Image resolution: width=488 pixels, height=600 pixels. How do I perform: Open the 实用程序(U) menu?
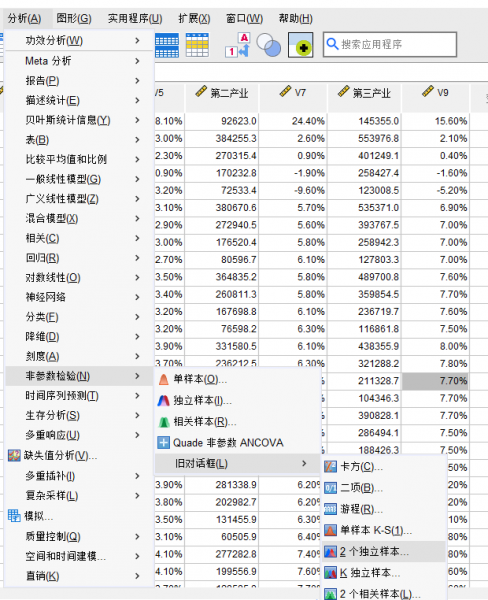coord(135,18)
